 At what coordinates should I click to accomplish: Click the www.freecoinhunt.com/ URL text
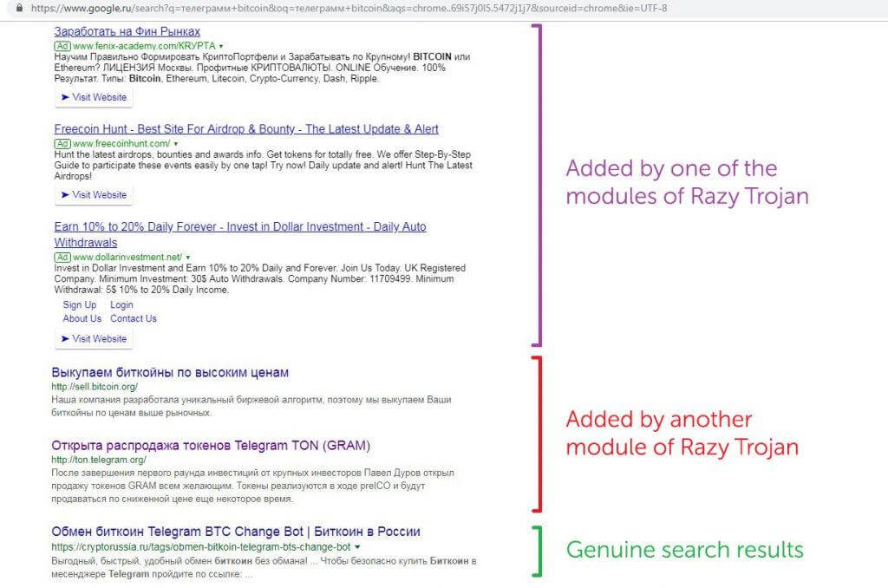(121, 144)
